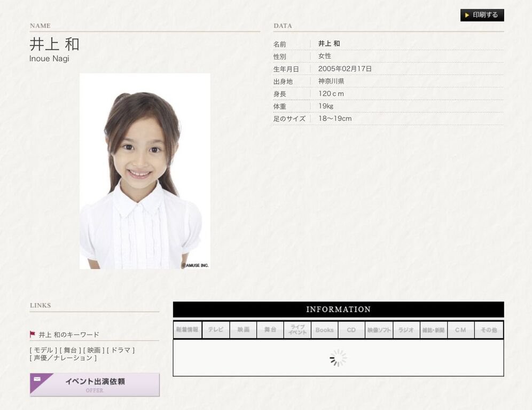Click the romanized name Inoue Nagi
Screen dimensions: 532x410
(x=49, y=58)
